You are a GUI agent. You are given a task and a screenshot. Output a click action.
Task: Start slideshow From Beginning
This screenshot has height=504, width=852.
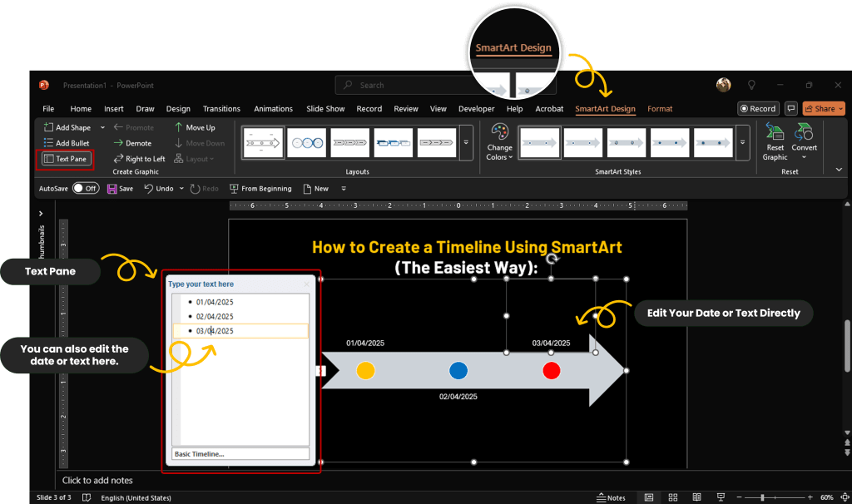click(x=260, y=189)
